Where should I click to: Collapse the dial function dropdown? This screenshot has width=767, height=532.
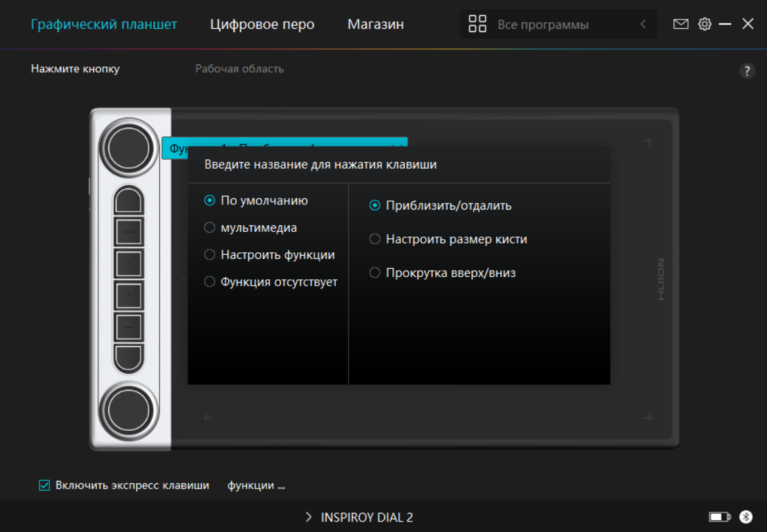click(396, 148)
